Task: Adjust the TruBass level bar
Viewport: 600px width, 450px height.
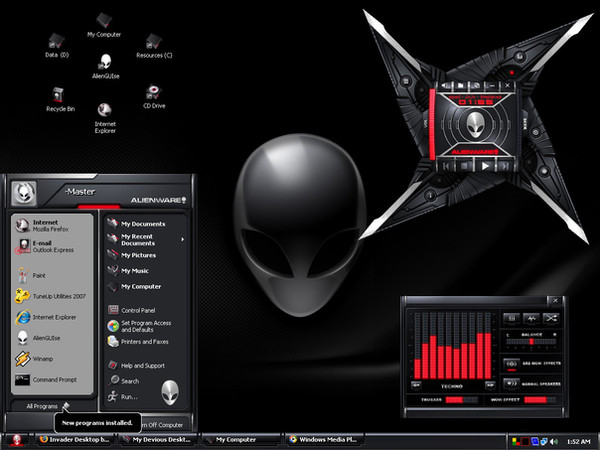Action: pos(462,400)
